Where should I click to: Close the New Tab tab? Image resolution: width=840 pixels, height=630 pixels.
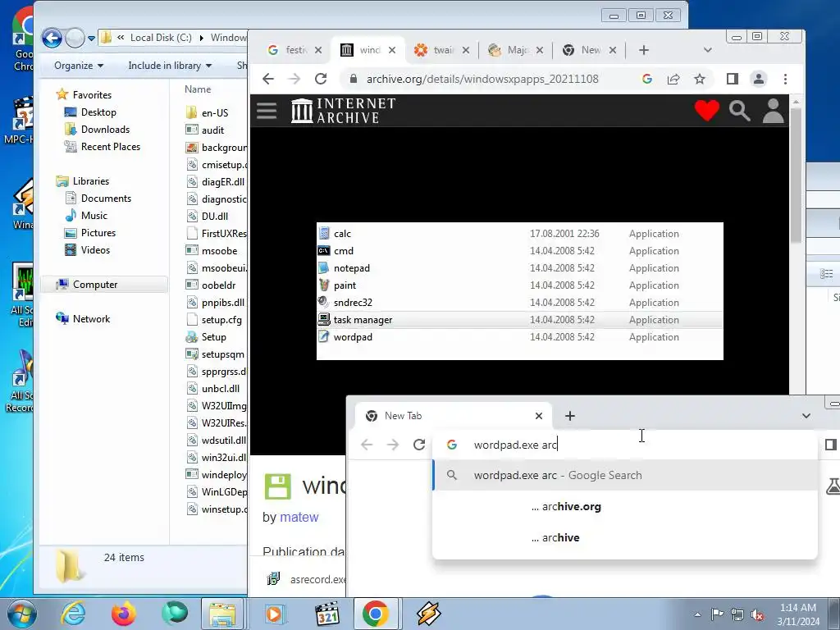click(x=539, y=416)
